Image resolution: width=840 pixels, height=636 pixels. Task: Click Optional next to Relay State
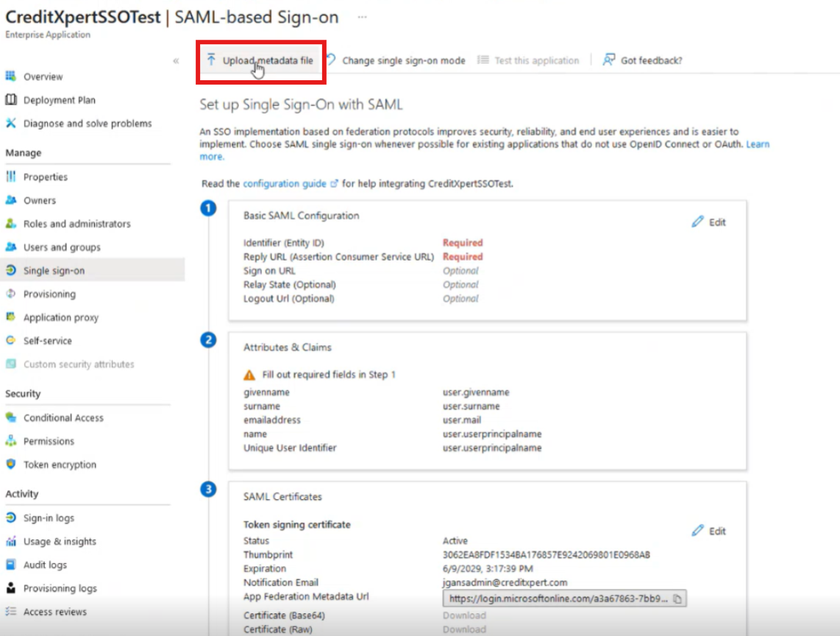(x=460, y=285)
